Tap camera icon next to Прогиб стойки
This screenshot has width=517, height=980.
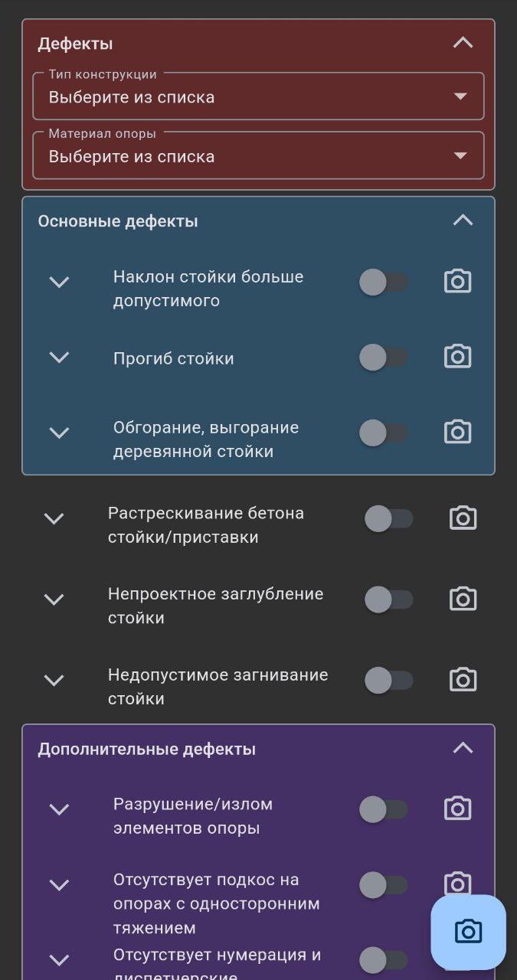[x=457, y=357]
